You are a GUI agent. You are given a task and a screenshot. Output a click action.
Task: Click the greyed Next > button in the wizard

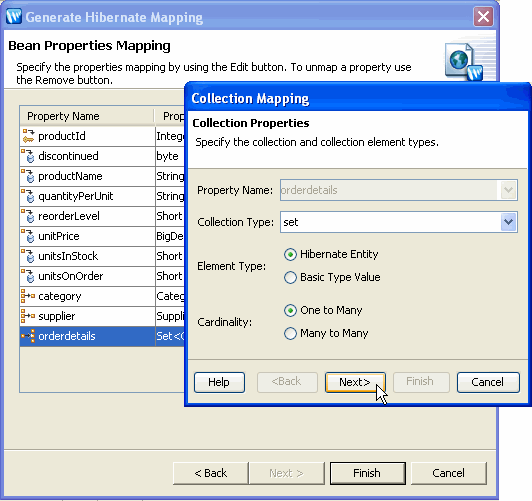pos(287,473)
